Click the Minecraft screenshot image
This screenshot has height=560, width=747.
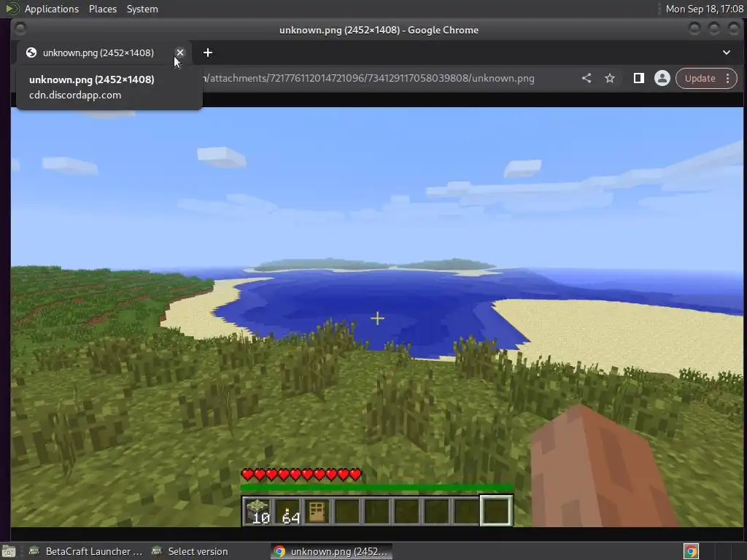point(377,316)
